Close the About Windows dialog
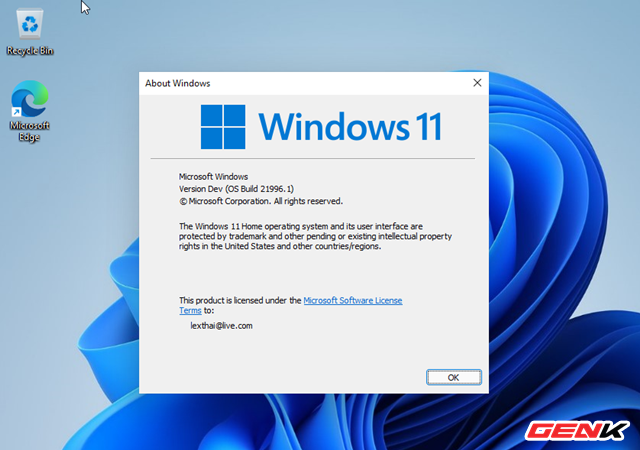Image resolution: width=640 pixels, height=450 pixels. [x=477, y=83]
